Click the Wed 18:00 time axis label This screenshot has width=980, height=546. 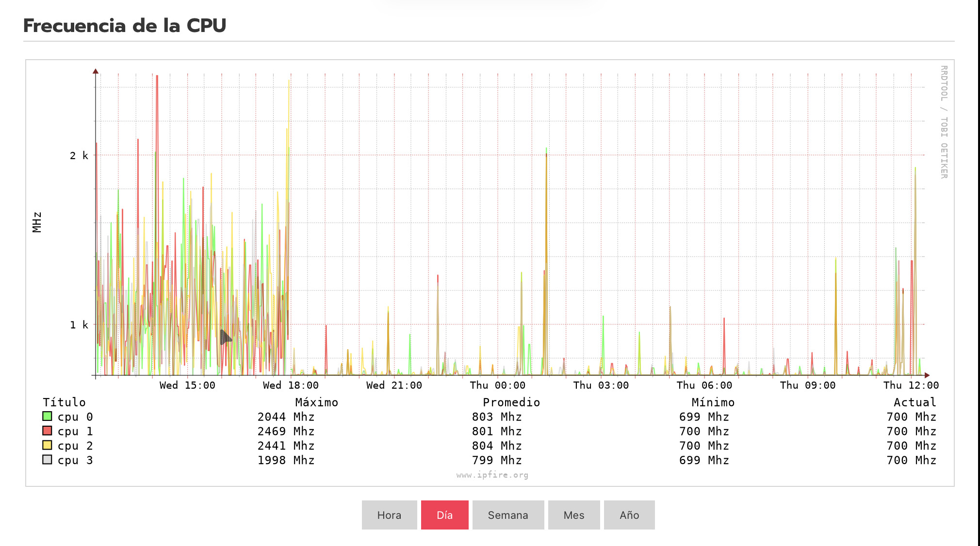291,385
